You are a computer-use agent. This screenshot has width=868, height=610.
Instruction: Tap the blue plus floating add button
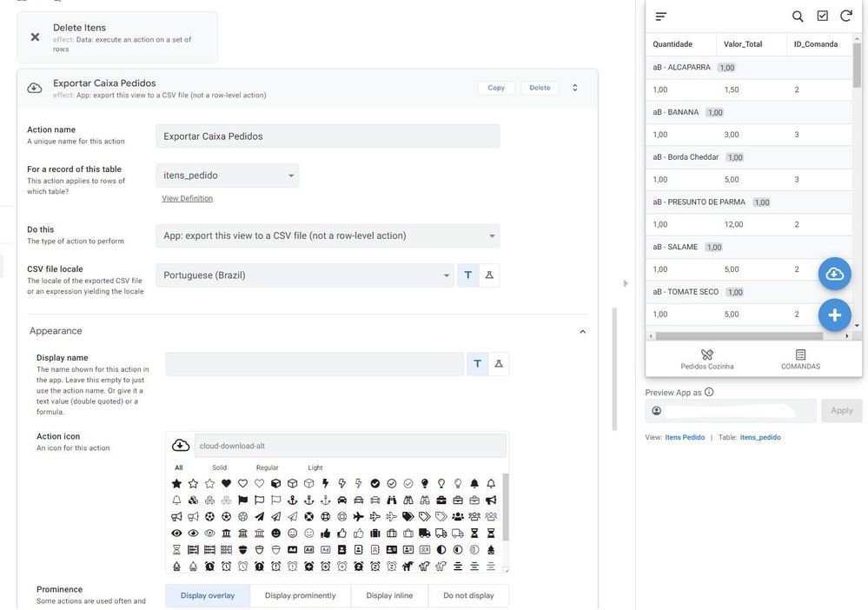pos(835,315)
